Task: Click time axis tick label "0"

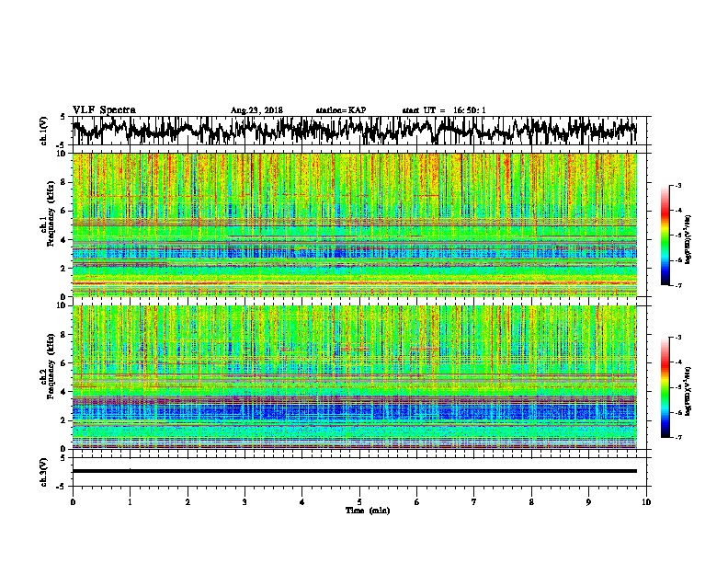Action: point(73,502)
